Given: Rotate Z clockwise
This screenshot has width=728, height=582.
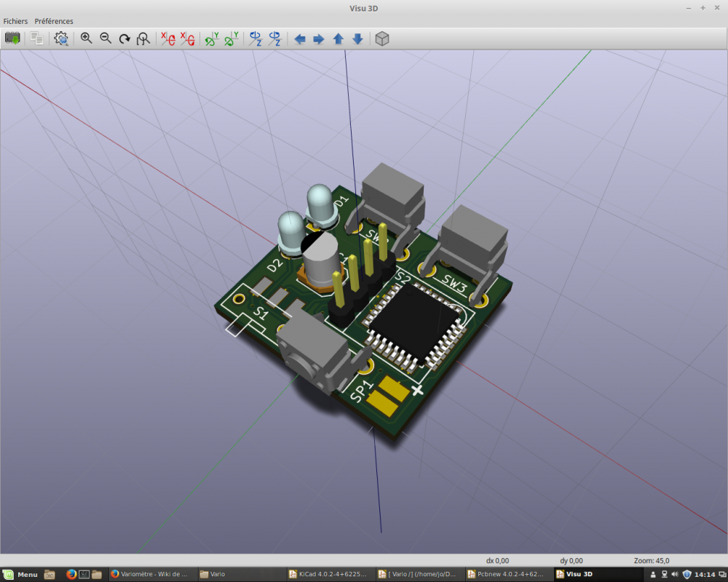Looking at the screenshot, I should pyautogui.click(x=256, y=39).
